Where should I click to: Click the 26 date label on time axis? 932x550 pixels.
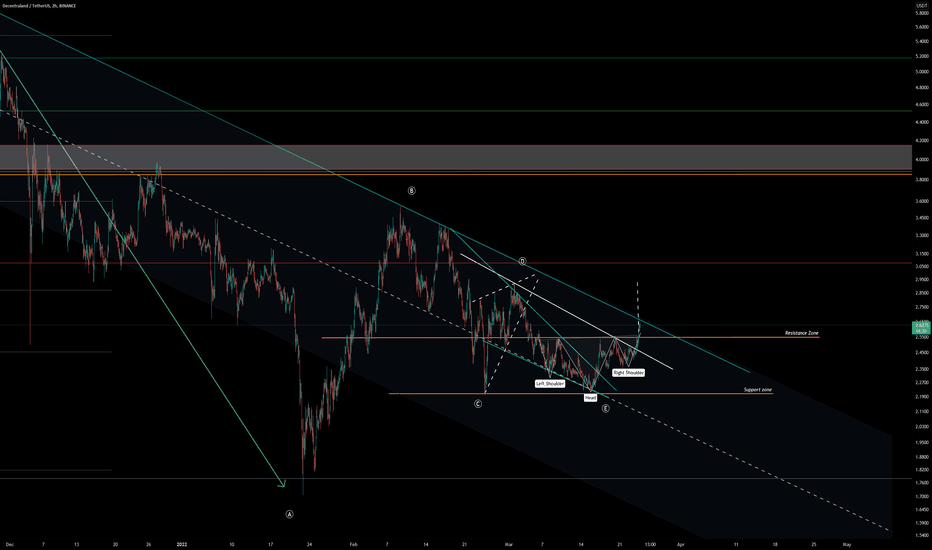pos(149,544)
